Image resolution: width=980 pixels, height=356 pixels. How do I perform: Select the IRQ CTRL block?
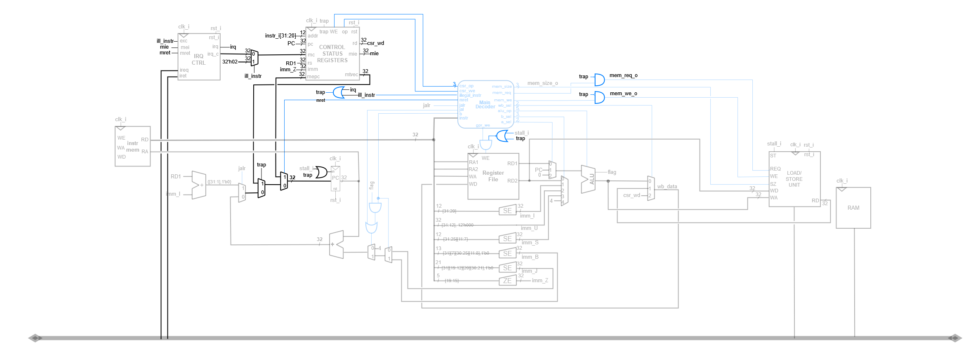pos(199,57)
